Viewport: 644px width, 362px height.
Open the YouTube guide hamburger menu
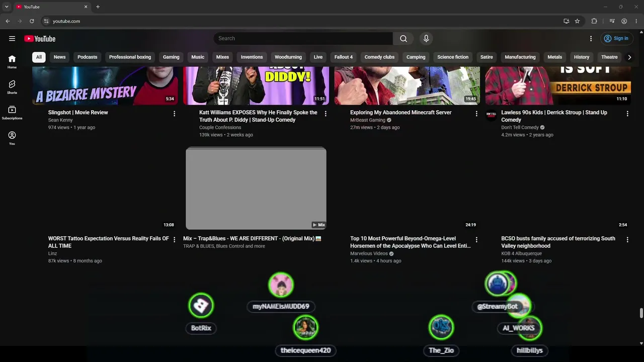click(12, 39)
